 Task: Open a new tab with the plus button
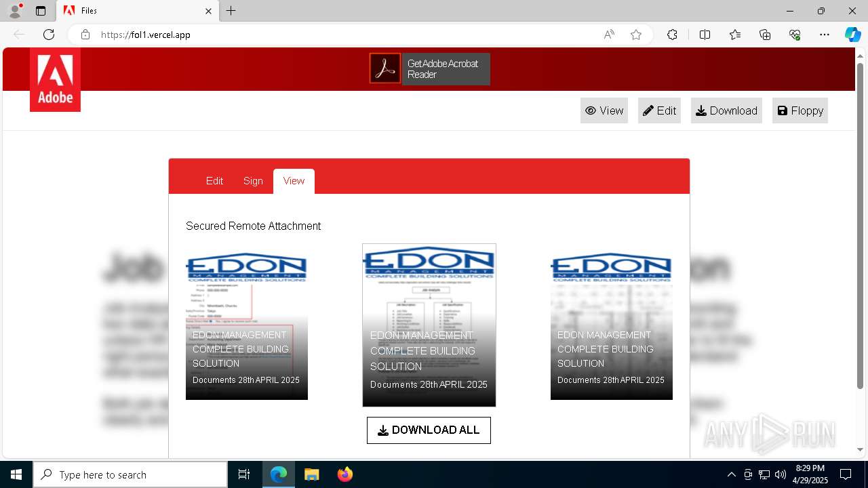tap(231, 11)
